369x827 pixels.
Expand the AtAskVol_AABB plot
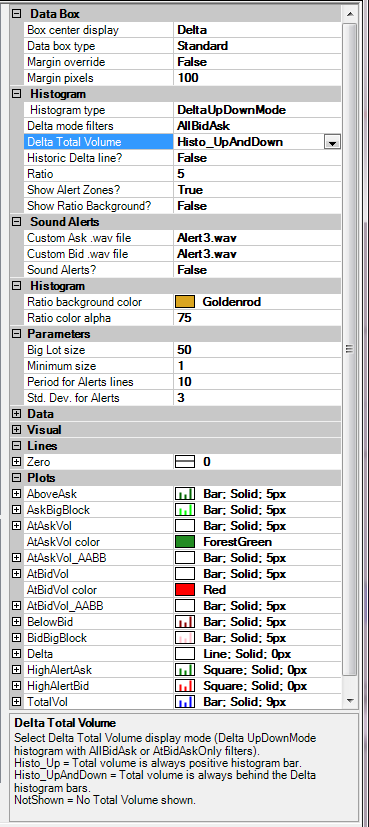16,558
